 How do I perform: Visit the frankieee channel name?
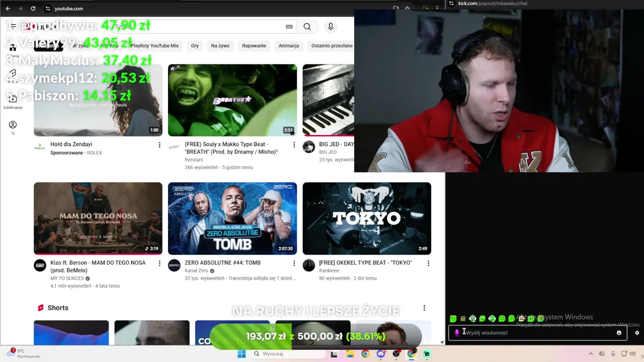[x=330, y=270]
